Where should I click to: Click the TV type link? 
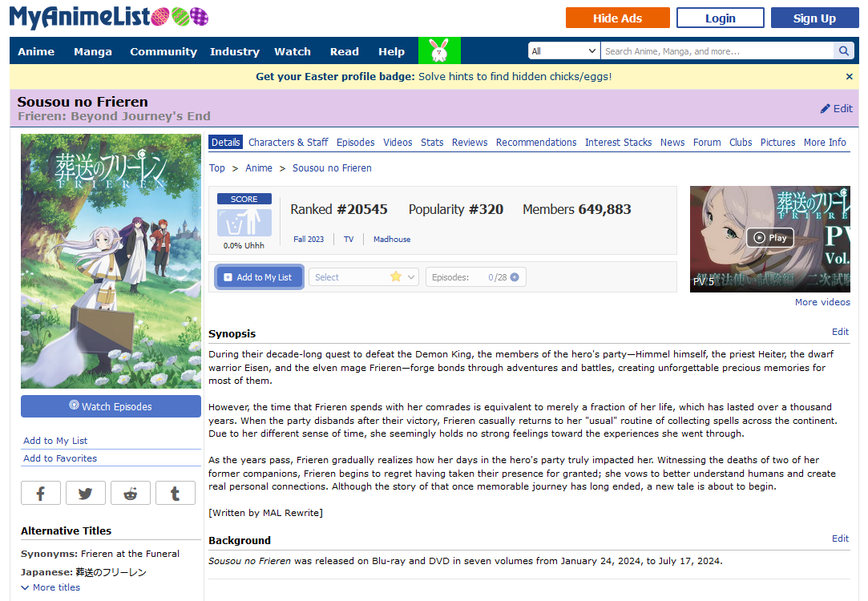pos(348,239)
